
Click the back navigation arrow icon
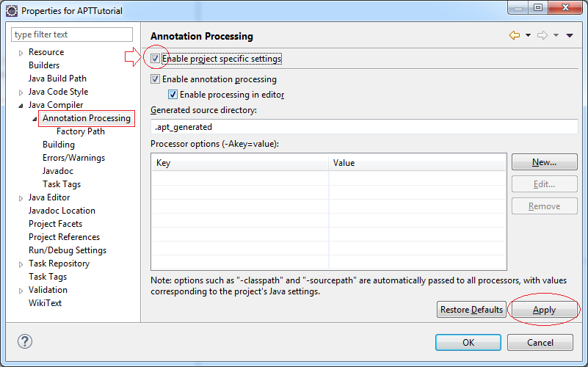515,35
